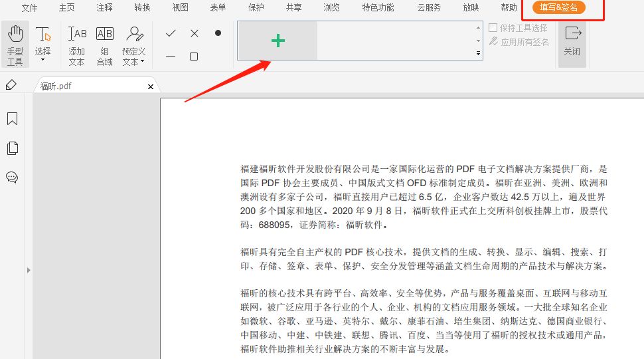This screenshot has width=644, height=359.
Task: Expand the Select (选择) tool dropdown
Action: coord(43,60)
